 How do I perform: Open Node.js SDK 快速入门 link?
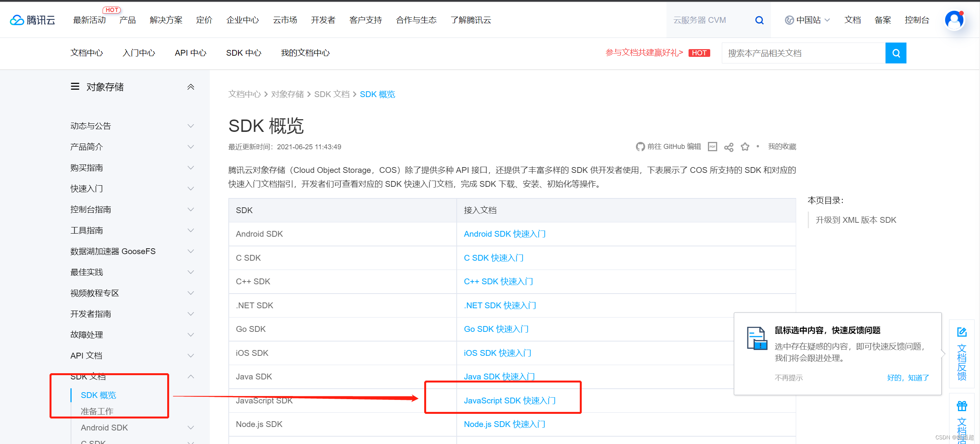pos(505,424)
